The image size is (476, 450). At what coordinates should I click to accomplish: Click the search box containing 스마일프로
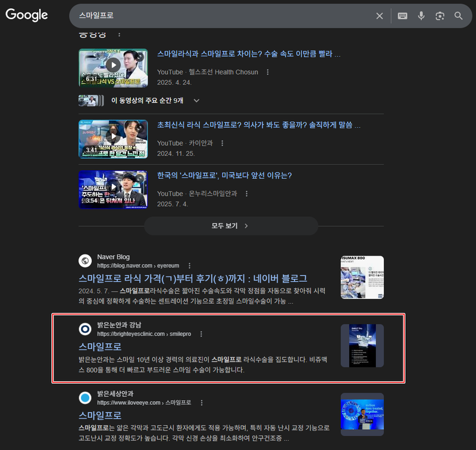[x=225, y=16]
